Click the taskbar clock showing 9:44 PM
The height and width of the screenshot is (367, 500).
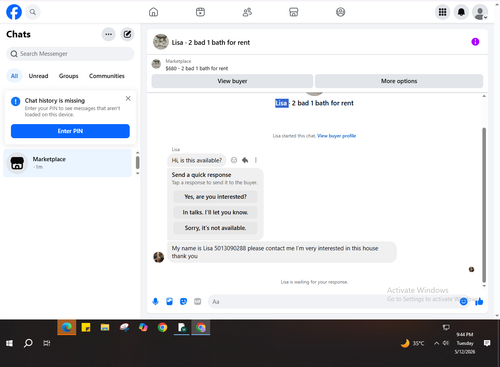(x=465, y=343)
